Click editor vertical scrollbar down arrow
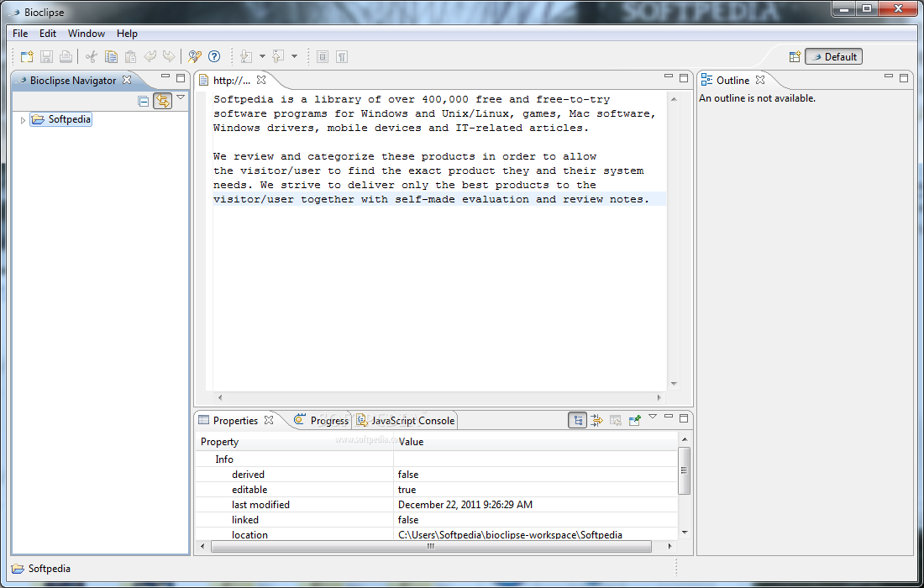The width and height of the screenshot is (924, 588). [674, 384]
